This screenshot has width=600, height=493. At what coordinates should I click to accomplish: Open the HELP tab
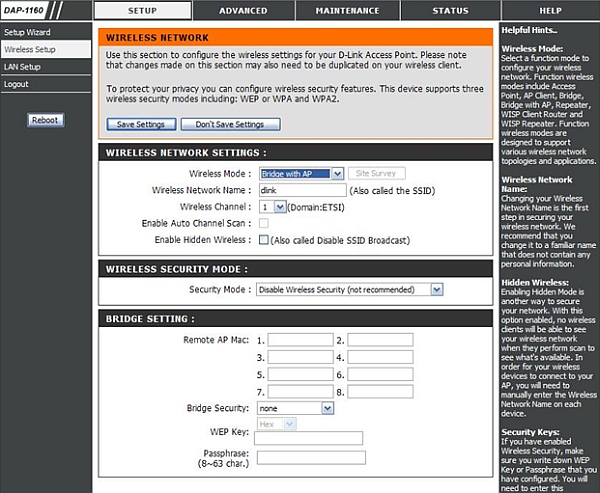(551, 10)
